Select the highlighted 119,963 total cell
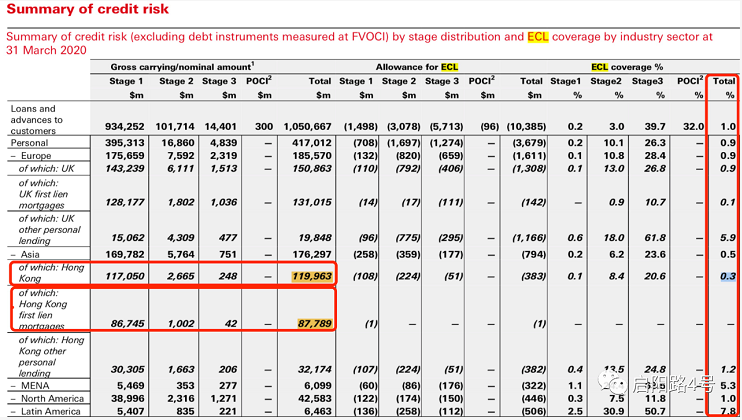Image resolution: width=742 pixels, height=420 pixels. [x=313, y=276]
